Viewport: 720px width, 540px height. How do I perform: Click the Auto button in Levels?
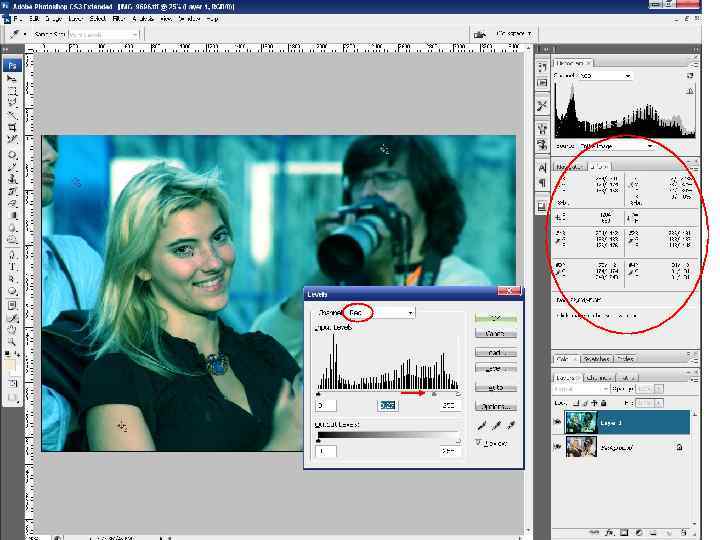(x=495, y=387)
